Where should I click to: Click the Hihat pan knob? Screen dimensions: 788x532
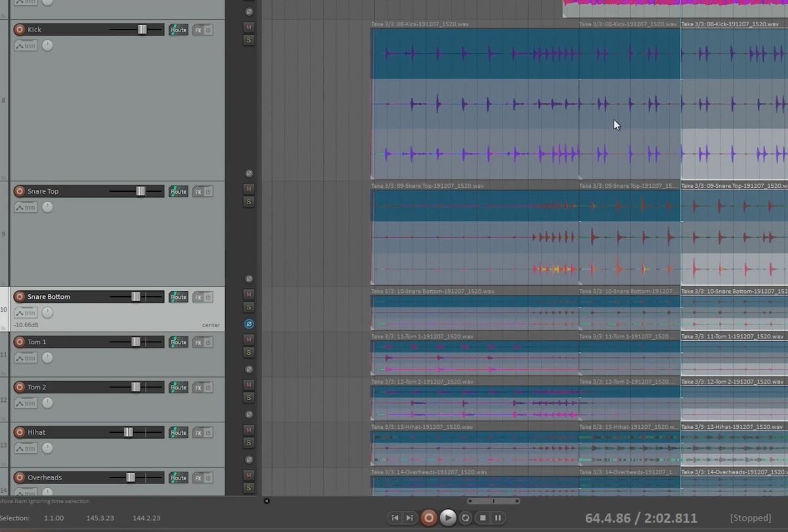pos(47,448)
